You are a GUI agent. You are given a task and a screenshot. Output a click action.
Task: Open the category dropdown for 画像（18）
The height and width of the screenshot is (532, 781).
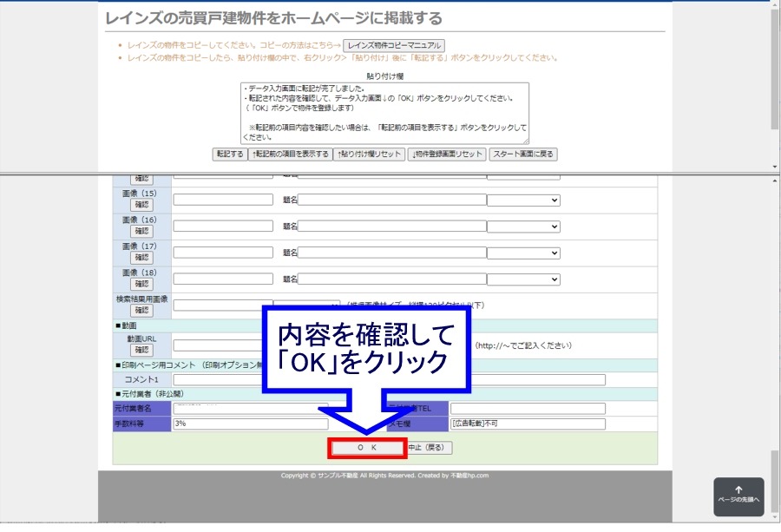pyautogui.click(x=523, y=279)
